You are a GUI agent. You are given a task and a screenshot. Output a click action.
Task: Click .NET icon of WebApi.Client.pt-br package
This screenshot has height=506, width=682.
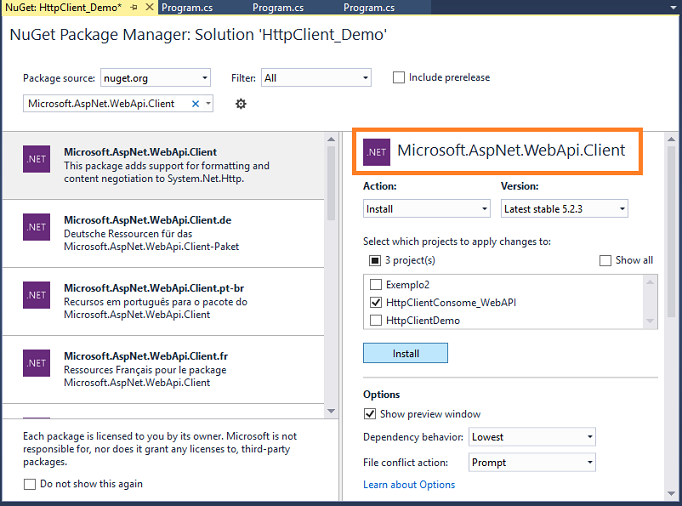(x=37, y=295)
